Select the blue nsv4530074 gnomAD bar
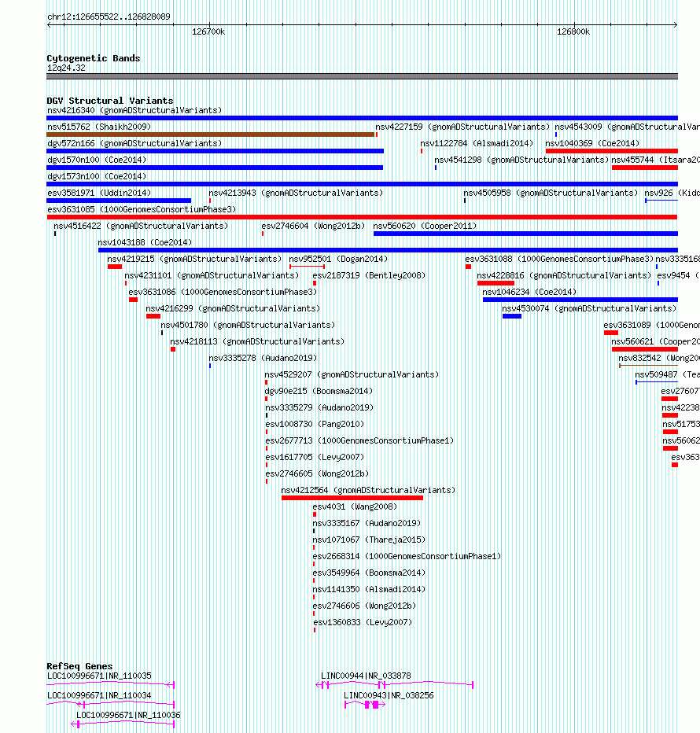This screenshot has height=733, width=700. [x=512, y=316]
